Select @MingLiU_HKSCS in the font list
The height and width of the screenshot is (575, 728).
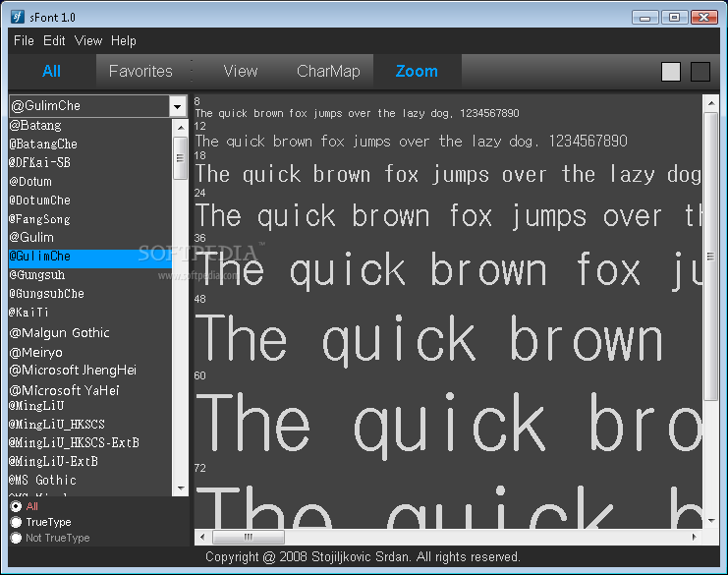coord(90,424)
